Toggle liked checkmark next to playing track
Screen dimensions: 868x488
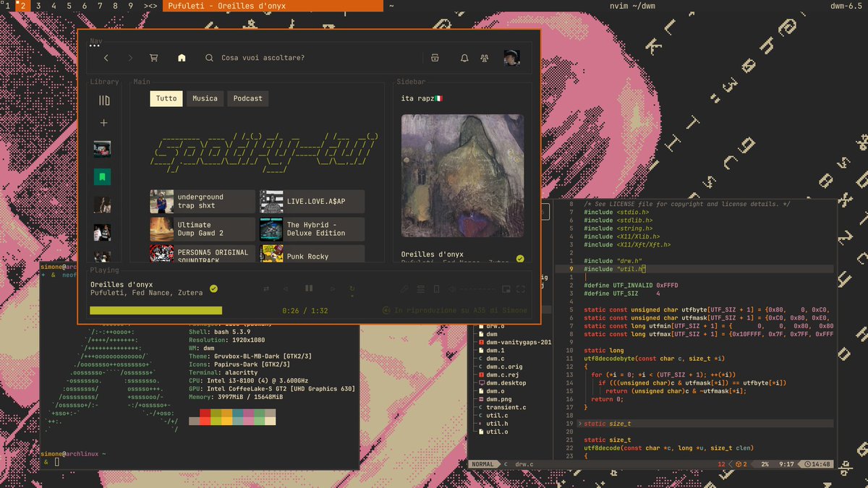[x=213, y=288]
